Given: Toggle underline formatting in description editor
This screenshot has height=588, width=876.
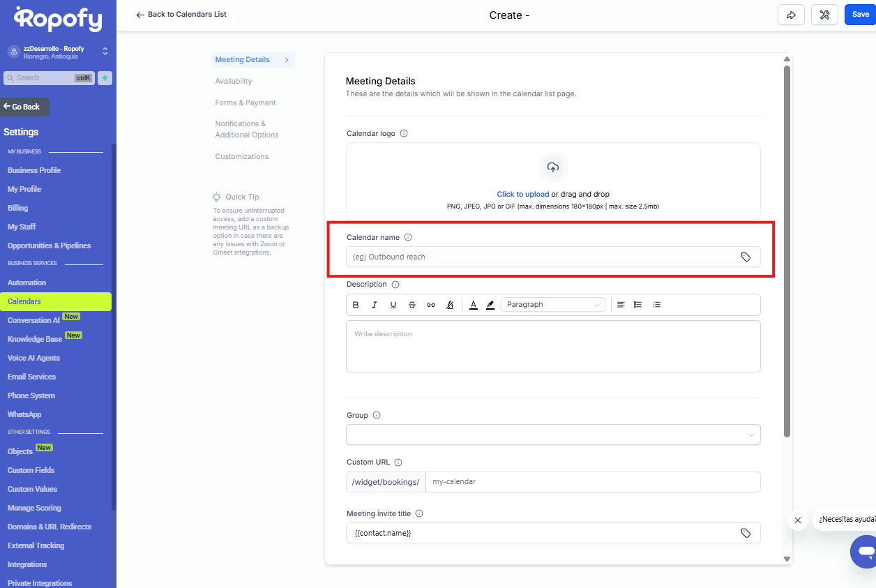Looking at the screenshot, I should tap(393, 305).
